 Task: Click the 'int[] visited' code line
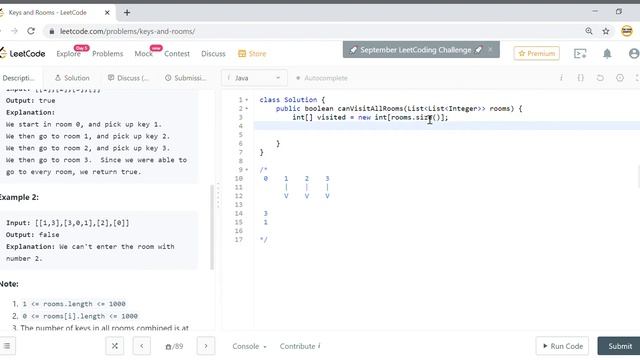[370, 118]
